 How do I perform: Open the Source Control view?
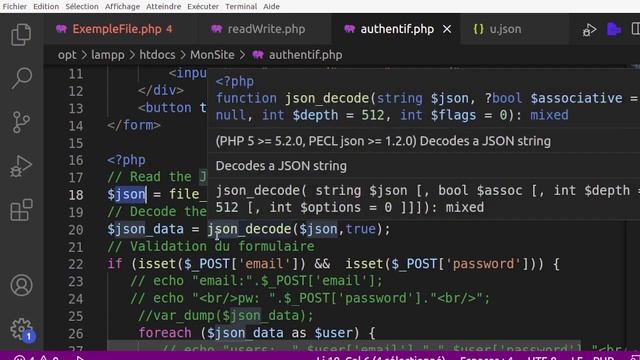click(x=21, y=122)
